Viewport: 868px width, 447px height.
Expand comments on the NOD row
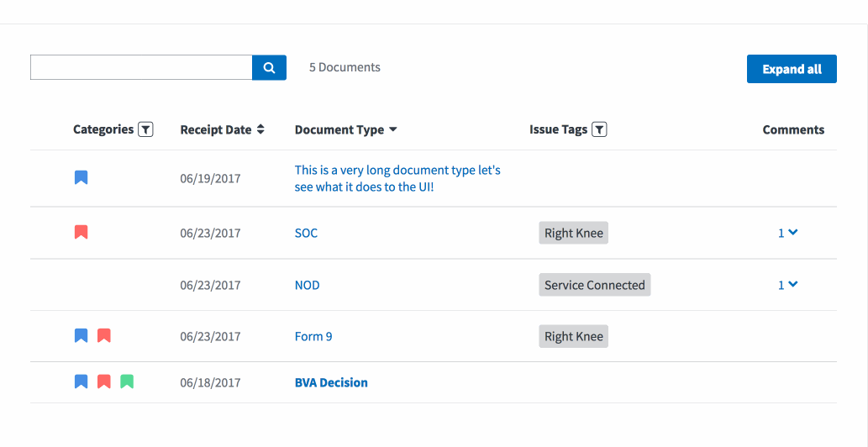tap(787, 285)
